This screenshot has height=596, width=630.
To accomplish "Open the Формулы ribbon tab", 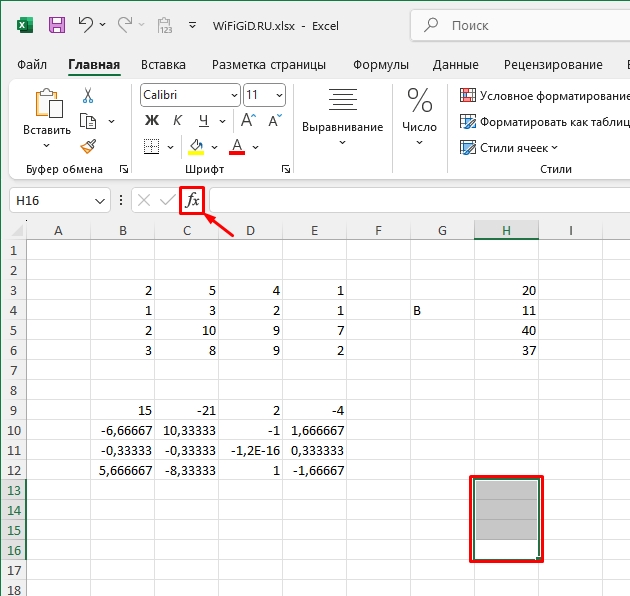I will pos(380,65).
